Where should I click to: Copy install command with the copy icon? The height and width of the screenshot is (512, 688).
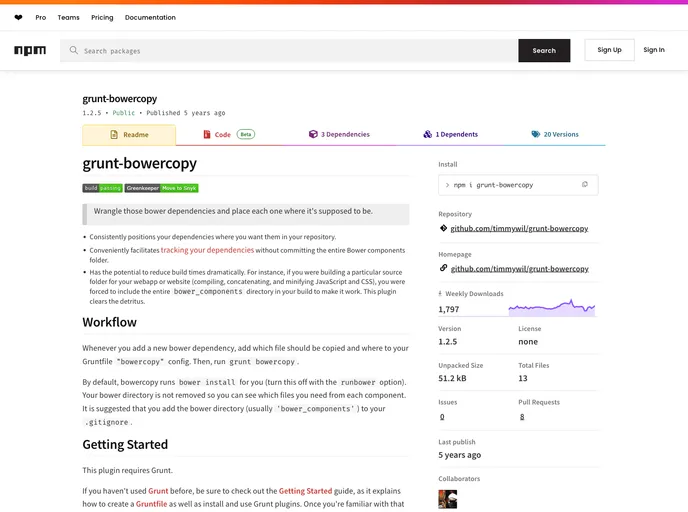tap(585, 185)
